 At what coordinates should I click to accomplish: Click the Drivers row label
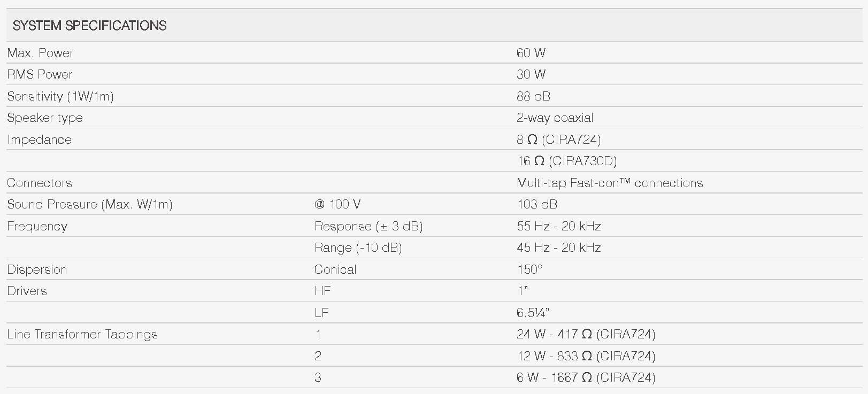coord(27,291)
